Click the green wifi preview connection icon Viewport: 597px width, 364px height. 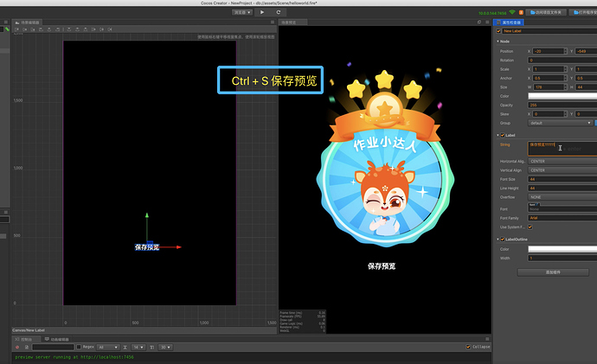point(512,13)
